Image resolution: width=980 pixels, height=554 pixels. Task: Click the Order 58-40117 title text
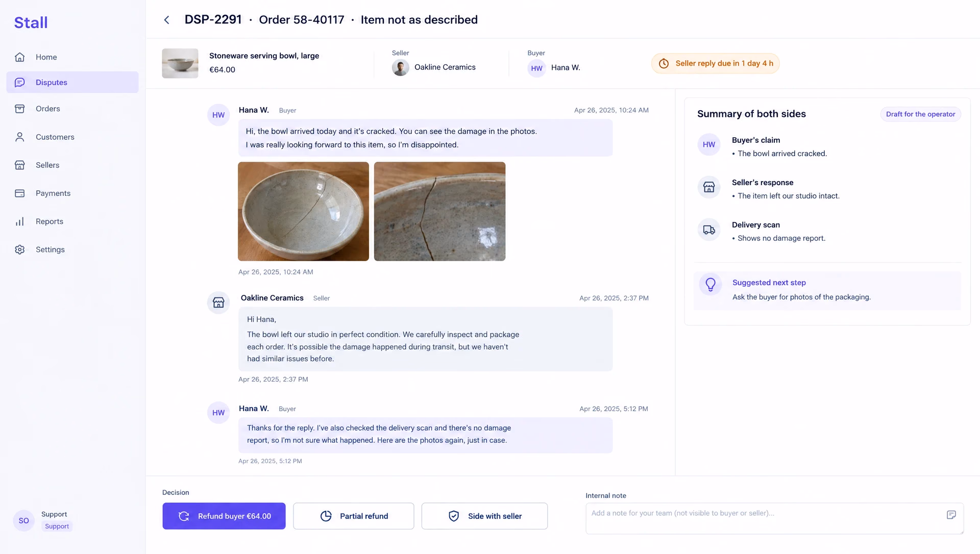click(x=302, y=20)
